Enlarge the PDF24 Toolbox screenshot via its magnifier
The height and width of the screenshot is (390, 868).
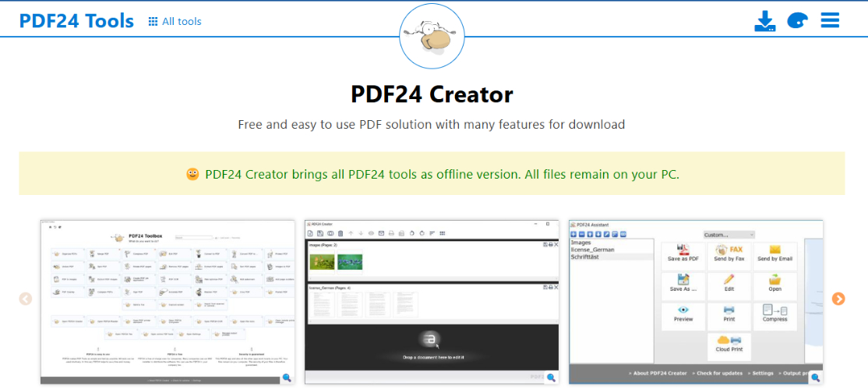click(287, 378)
